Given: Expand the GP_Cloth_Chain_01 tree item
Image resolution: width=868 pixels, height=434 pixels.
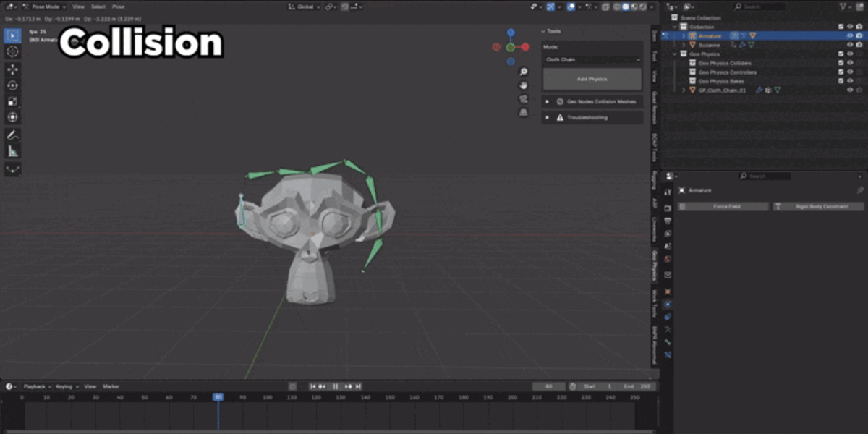Looking at the screenshot, I should (684, 90).
